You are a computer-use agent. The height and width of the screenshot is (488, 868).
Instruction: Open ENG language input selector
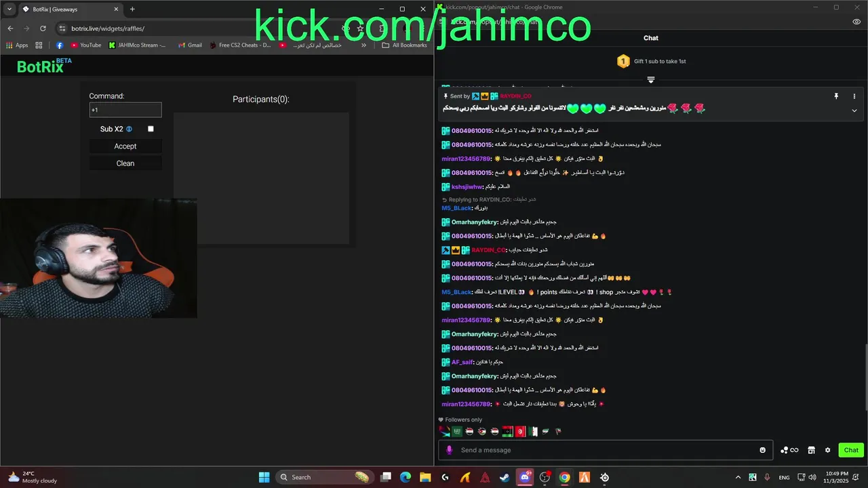click(784, 477)
